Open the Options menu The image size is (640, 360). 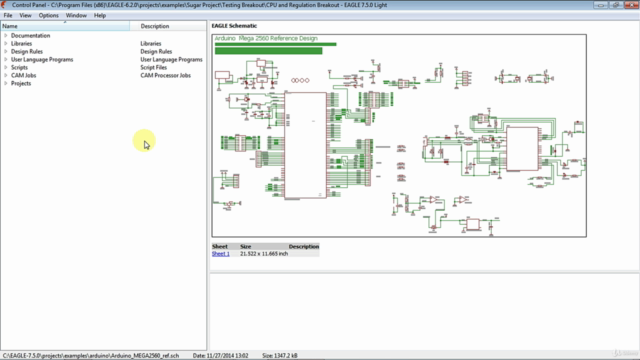tap(49, 16)
